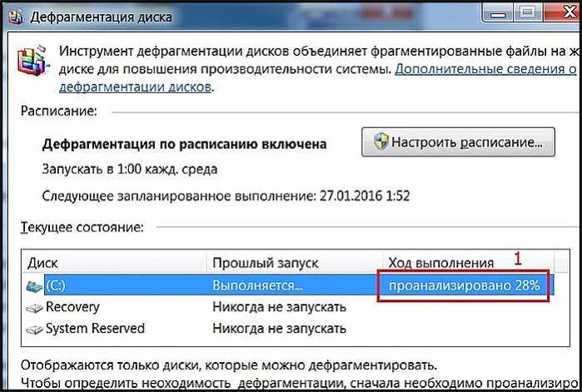Viewport: 582px width, 392px height.
Task: Click проанализировано 28% progress text
Action: coord(465,285)
